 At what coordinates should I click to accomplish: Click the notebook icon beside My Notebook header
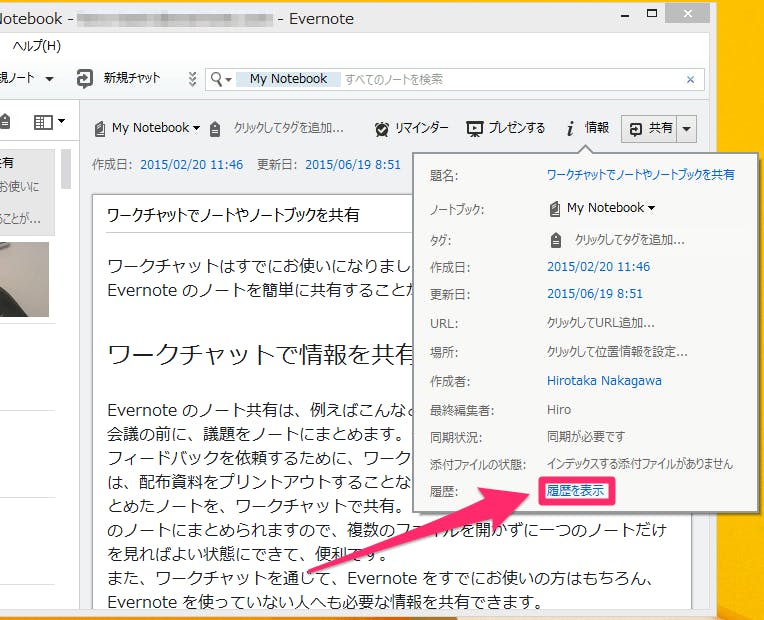click(x=100, y=129)
